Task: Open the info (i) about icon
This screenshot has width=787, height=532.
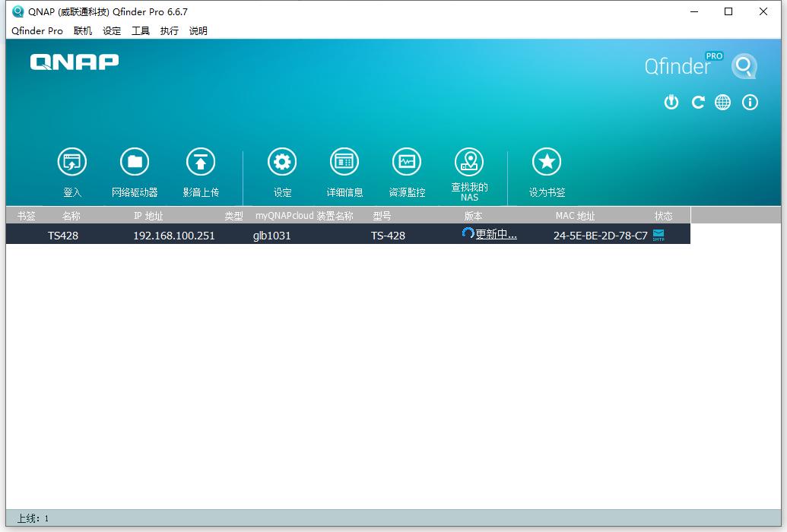Action: pyautogui.click(x=751, y=103)
